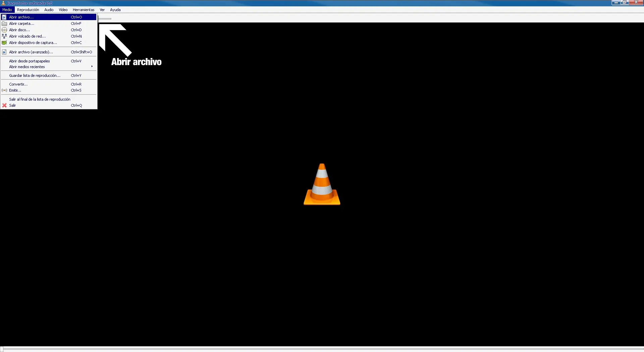
Task: Click the capture card icon for Abrir dispositivo de captura
Action: pos(4,43)
